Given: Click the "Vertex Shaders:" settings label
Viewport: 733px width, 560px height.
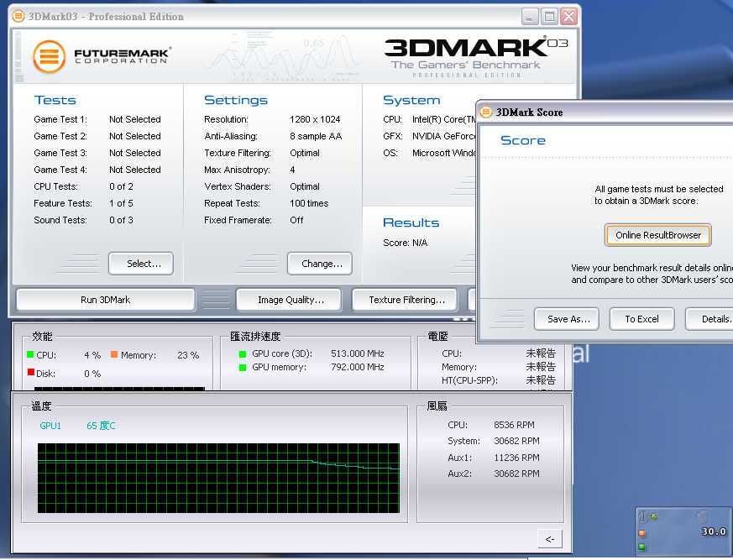Looking at the screenshot, I should point(238,186).
